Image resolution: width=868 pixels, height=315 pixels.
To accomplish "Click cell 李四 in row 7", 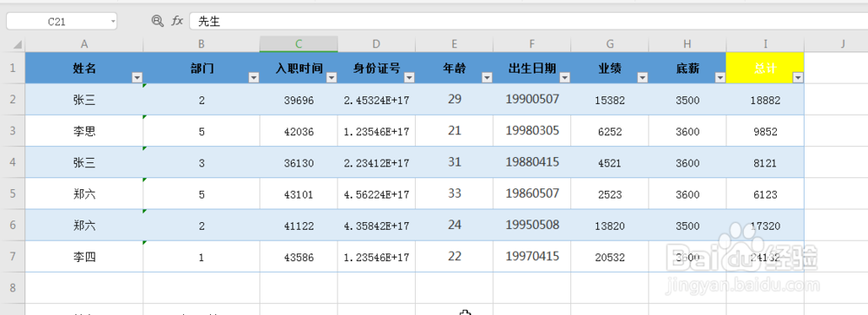I will (84, 256).
